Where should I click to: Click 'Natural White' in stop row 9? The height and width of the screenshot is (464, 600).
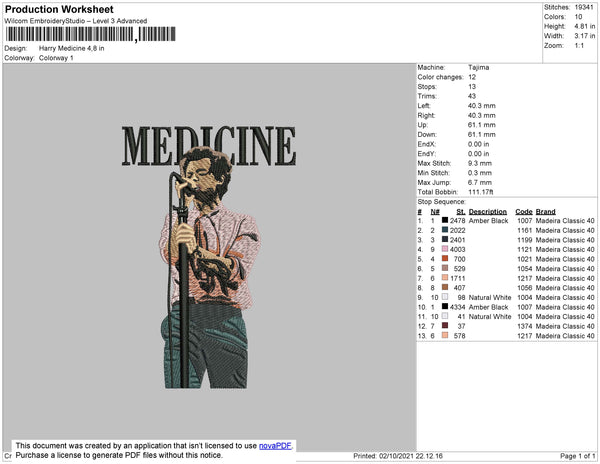(x=490, y=297)
